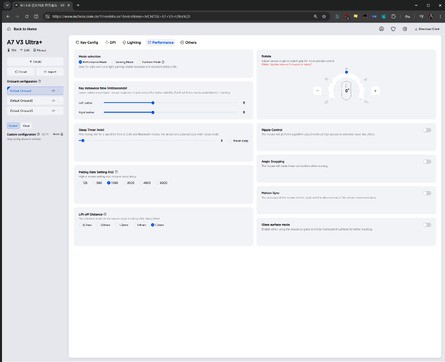Click icon on third onboard profile row
Image resolution: width=445 pixels, height=362 pixels.
(53, 111)
